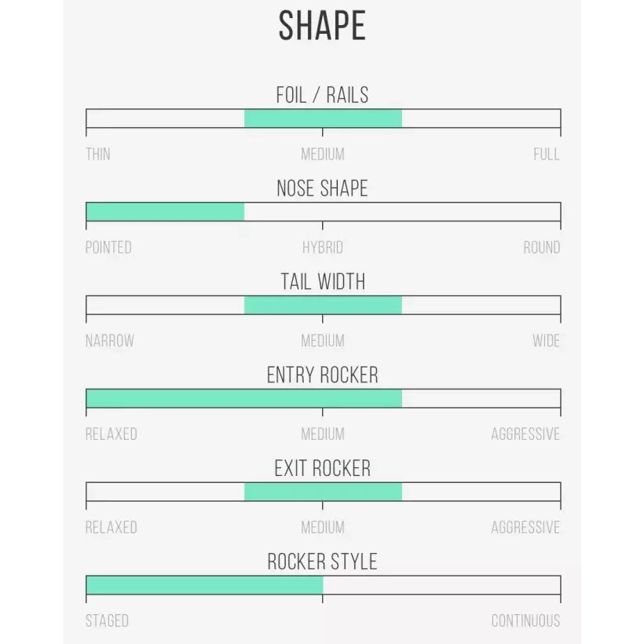Choose the POINTED label under Nose Shape
The height and width of the screenshot is (644, 644).
tap(108, 247)
